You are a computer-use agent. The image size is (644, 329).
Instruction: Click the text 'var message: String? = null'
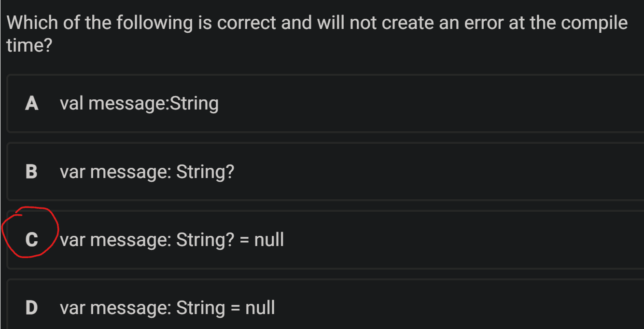tap(172, 240)
